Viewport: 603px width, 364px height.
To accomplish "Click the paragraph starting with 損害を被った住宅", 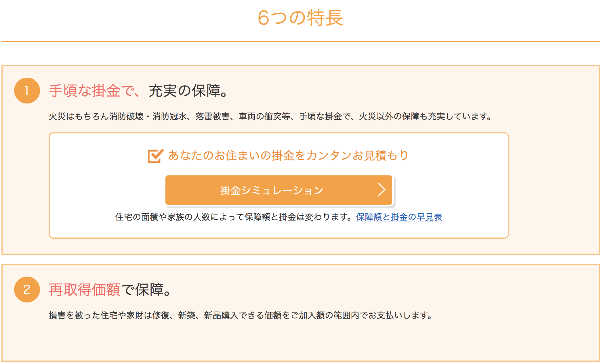I will (241, 315).
